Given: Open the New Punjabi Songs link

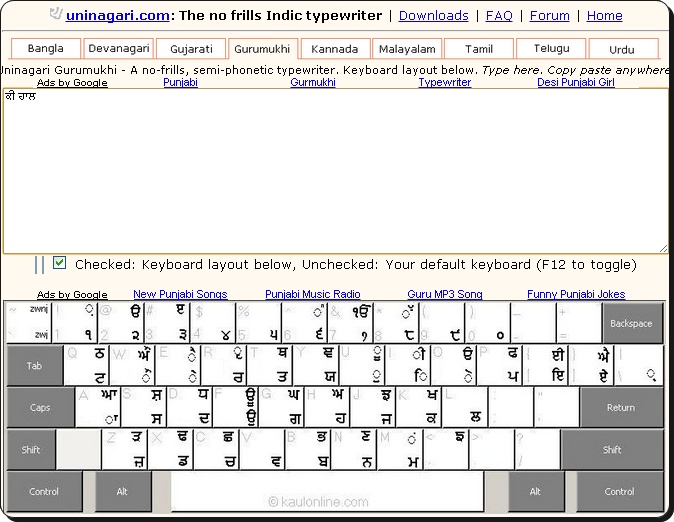Looking at the screenshot, I should [x=180, y=294].
